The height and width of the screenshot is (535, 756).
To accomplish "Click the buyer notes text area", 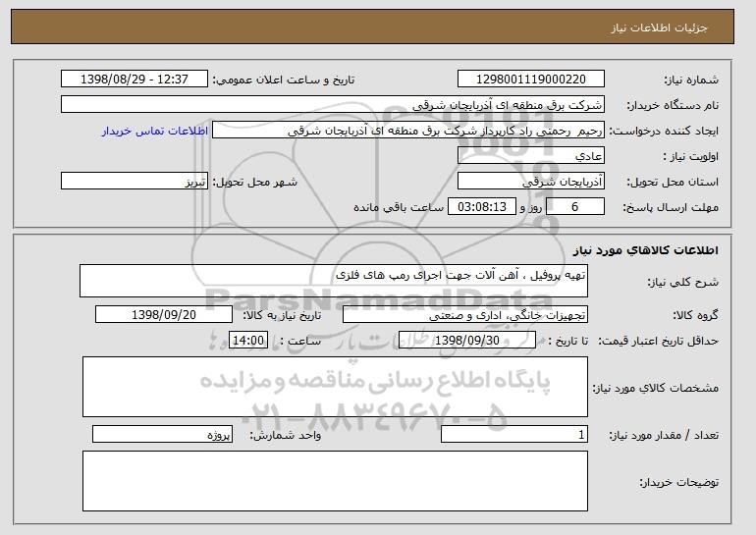I will [335, 481].
